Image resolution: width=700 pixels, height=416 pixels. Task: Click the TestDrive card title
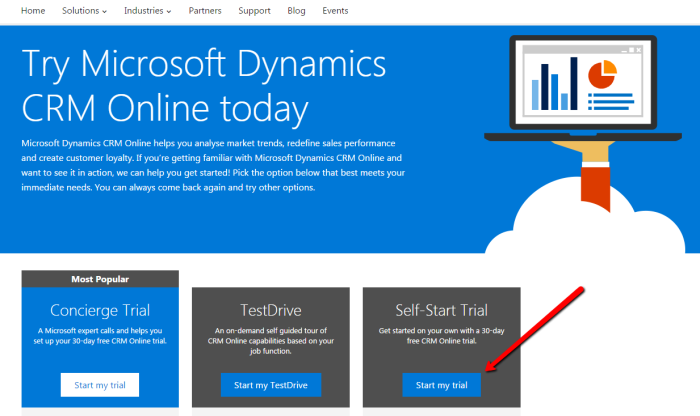(270, 311)
